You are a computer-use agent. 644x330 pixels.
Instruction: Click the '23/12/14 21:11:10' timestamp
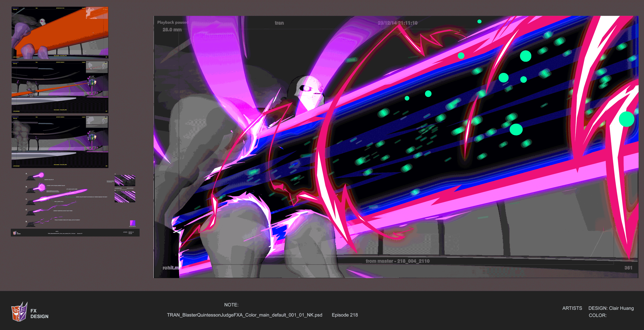397,23
